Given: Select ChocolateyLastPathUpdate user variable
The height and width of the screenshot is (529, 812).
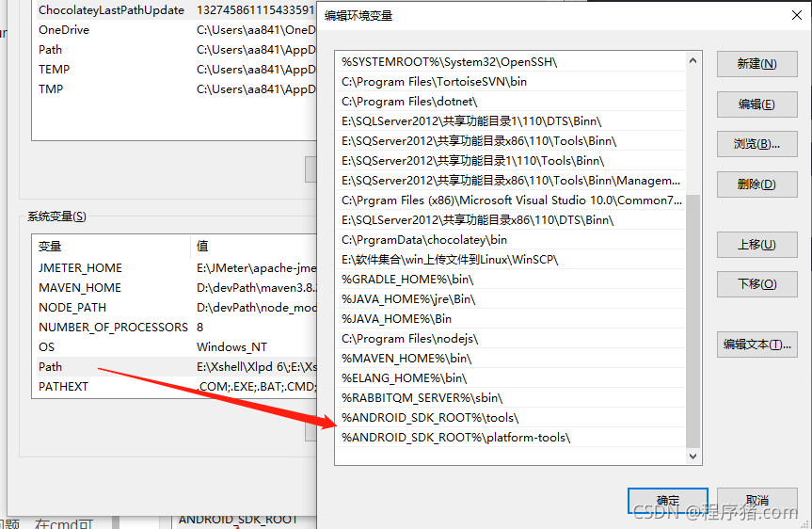Looking at the screenshot, I should (174, 9).
